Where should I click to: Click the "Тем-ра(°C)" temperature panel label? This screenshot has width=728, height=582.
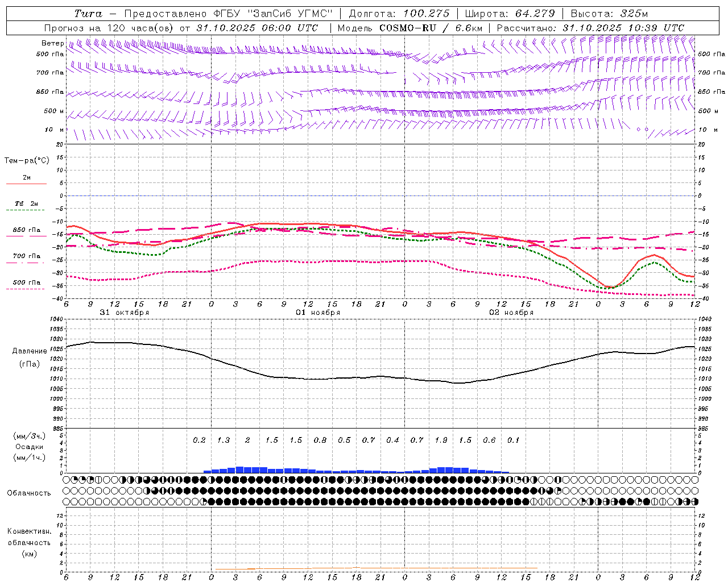[27, 161]
